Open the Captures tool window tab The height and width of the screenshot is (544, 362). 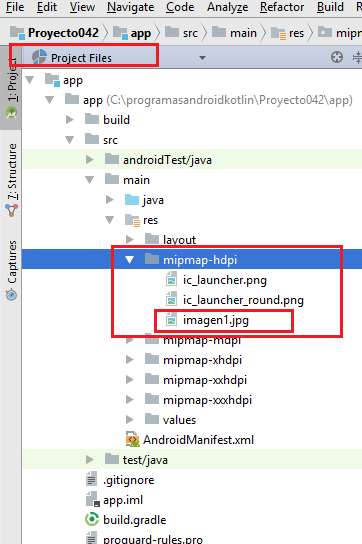(x=11, y=270)
